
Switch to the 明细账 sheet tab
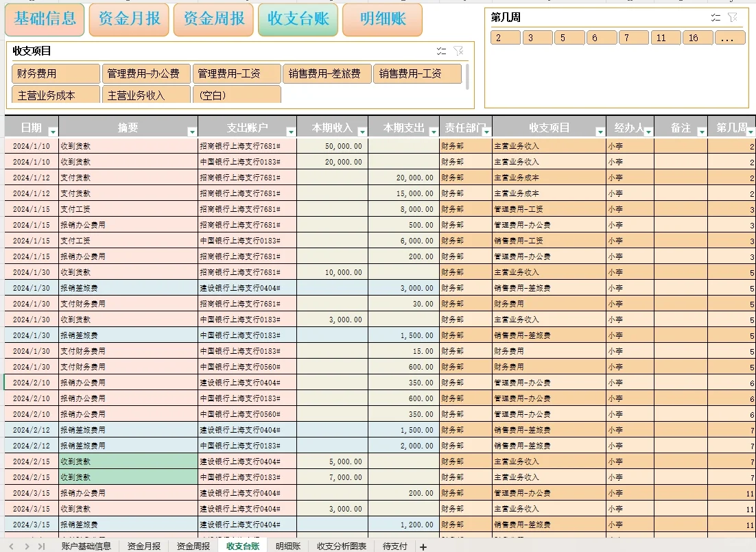click(288, 547)
